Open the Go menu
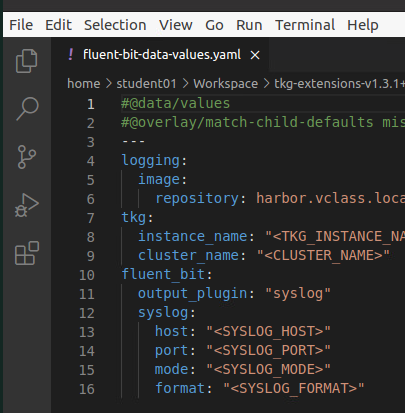 coord(214,25)
